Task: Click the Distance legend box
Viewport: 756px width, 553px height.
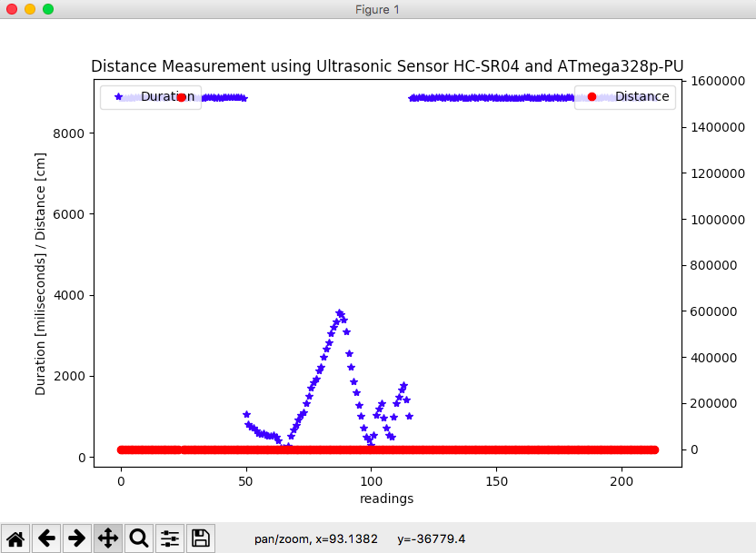Action: point(624,97)
